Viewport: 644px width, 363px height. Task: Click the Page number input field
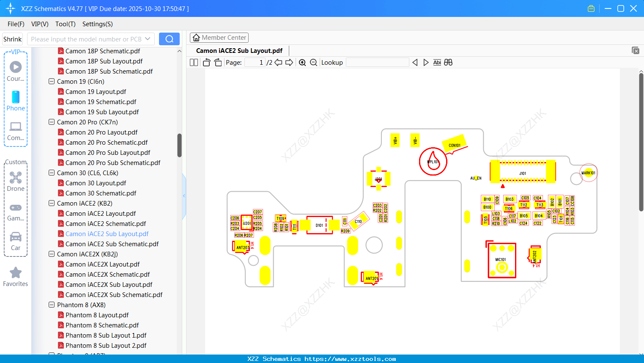click(255, 63)
